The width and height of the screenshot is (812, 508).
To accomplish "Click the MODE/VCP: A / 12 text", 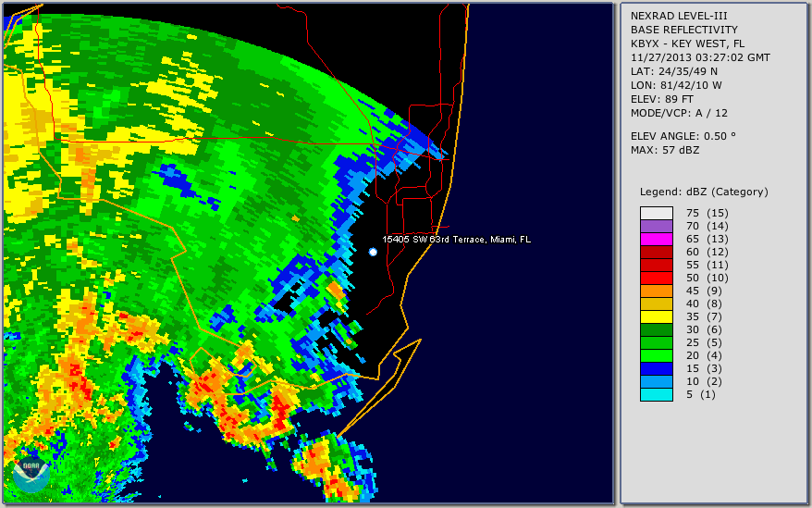I will click(x=679, y=113).
